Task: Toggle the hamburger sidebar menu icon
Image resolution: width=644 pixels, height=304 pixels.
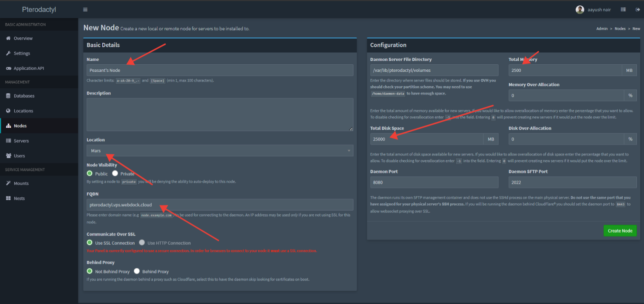Action: coord(85,10)
